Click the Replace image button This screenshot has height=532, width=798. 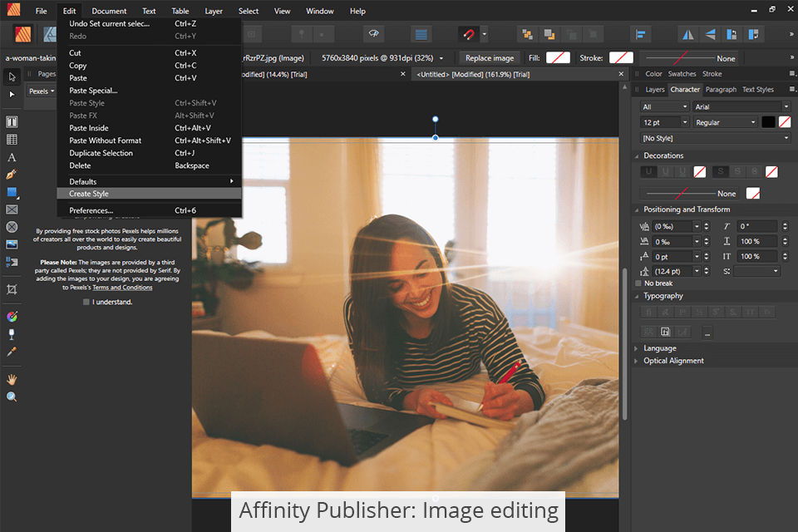490,58
